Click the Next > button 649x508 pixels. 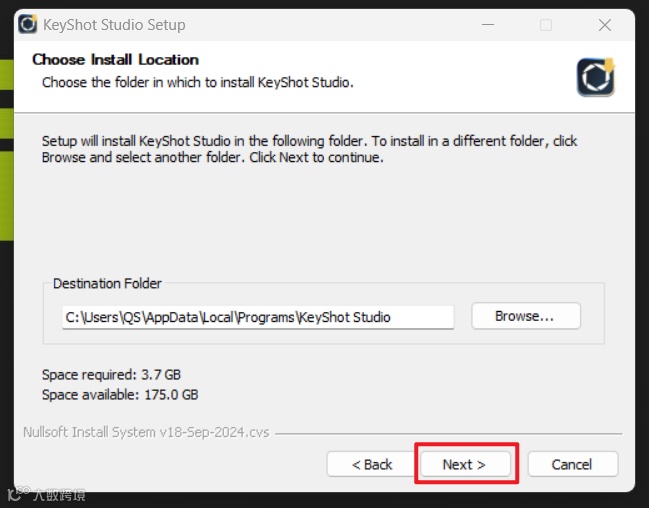(x=464, y=464)
